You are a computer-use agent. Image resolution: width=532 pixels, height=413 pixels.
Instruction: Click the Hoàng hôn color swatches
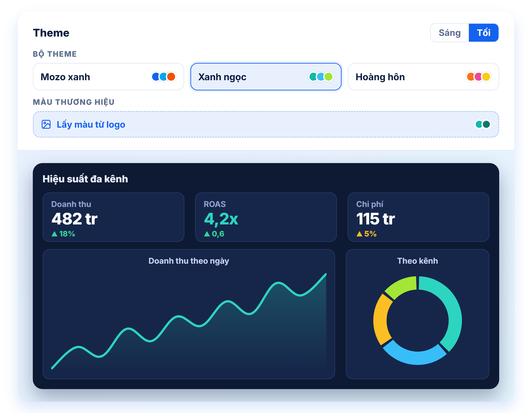pos(478,77)
